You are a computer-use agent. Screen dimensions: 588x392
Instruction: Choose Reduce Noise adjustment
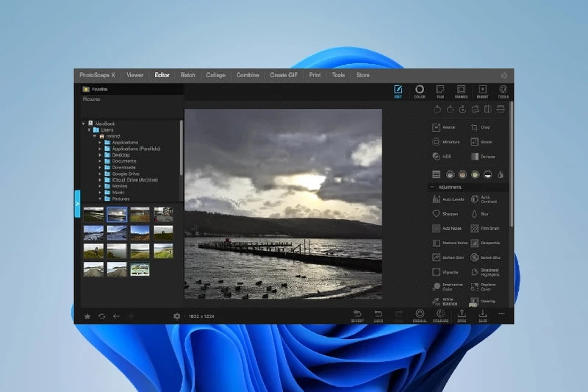[x=450, y=243]
